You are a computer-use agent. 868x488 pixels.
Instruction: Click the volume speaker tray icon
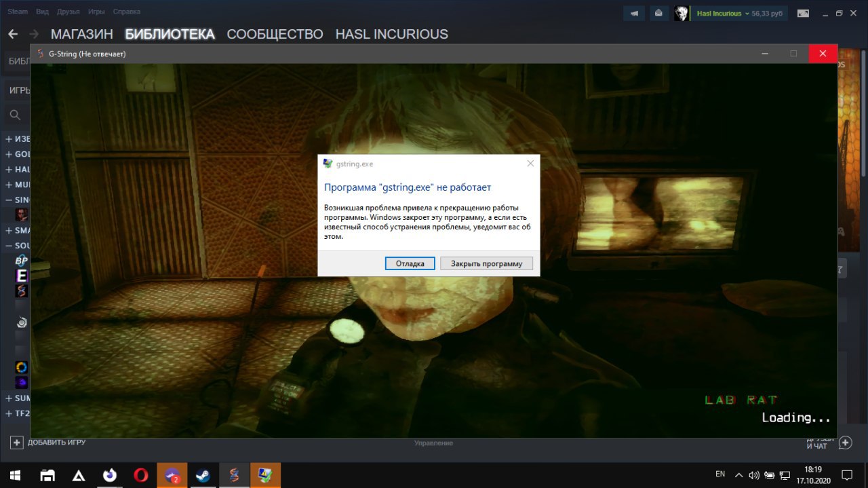pos(754,474)
